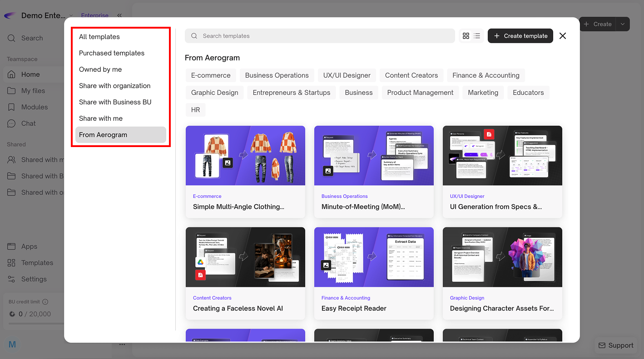The width and height of the screenshot is (644, 359).
Task: Open Easy Receipt Reader template thumbnail
Action: (374, 257)
